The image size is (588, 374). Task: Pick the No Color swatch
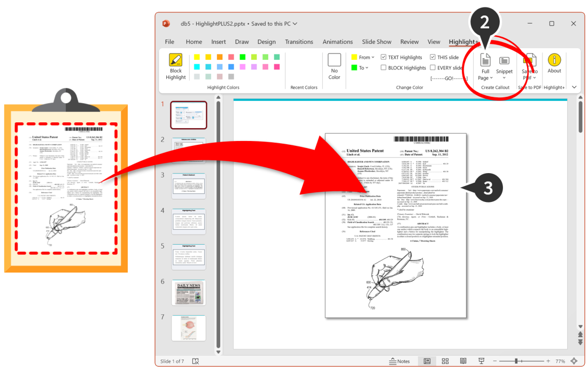coord(335,67)
